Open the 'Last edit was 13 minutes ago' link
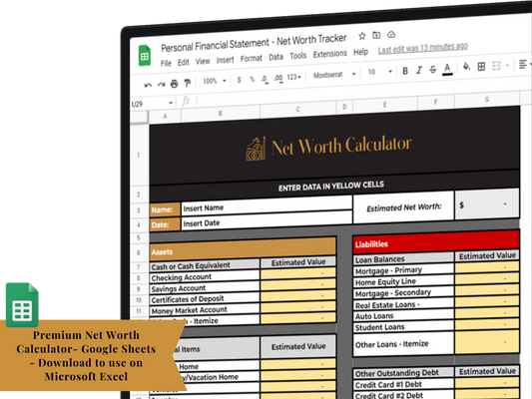Image resolution: width=532 pixels, height=399 pixels. (423, 48)
